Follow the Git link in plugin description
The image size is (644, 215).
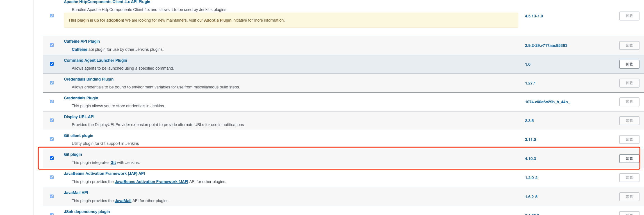click(x=113, y=163)
